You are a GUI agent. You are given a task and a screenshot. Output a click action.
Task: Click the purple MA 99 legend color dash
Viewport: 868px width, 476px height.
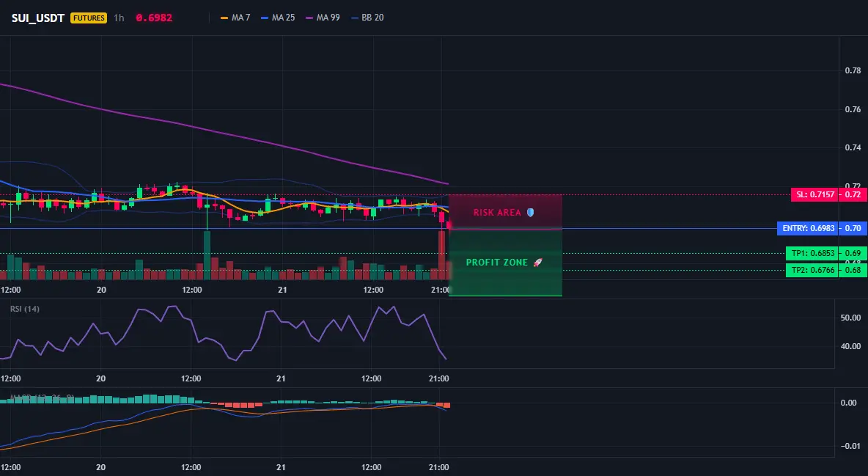click(x=309, y=18)
